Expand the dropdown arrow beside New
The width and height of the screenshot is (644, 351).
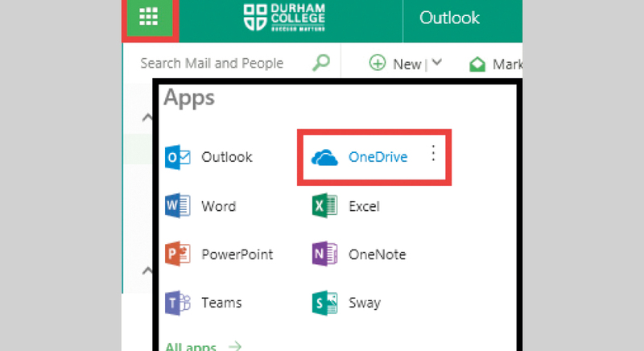click(x=437, y=63)
